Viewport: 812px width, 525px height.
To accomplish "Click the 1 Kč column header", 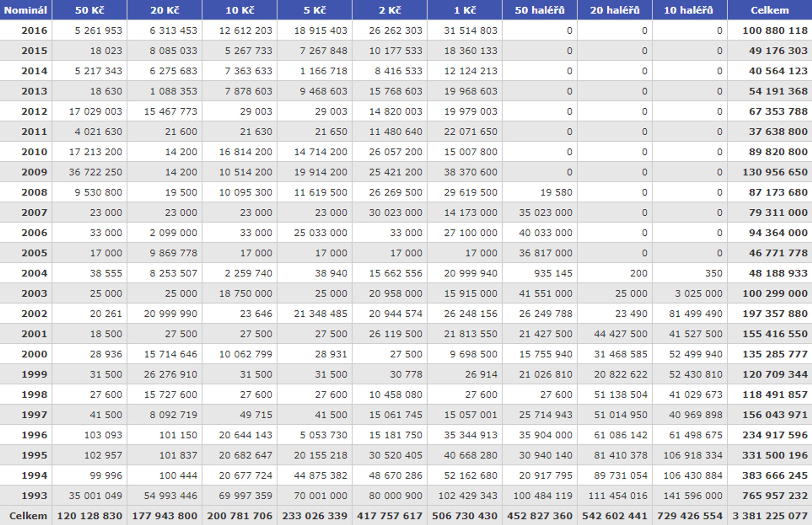I will (x=465, y=10).
